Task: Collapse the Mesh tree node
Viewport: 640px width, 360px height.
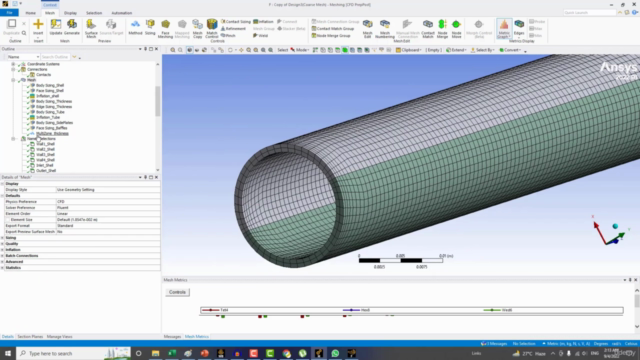Action: (13, 80)
